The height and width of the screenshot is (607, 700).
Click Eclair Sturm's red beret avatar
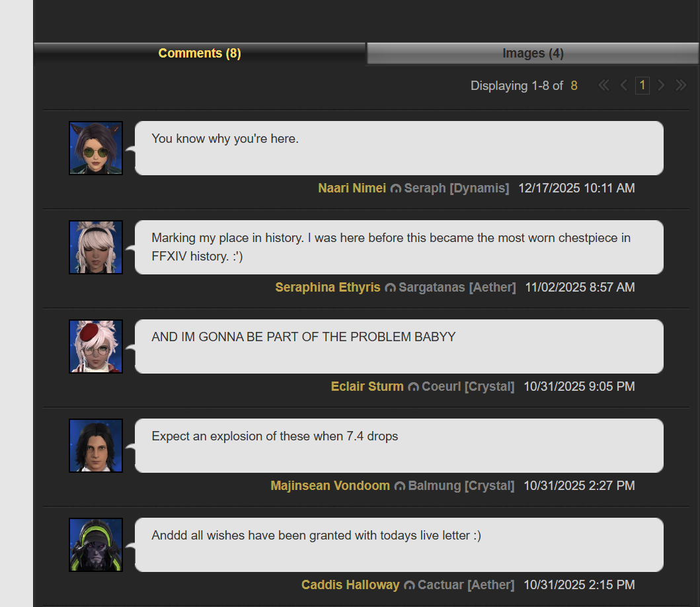[x=96, y=346]
